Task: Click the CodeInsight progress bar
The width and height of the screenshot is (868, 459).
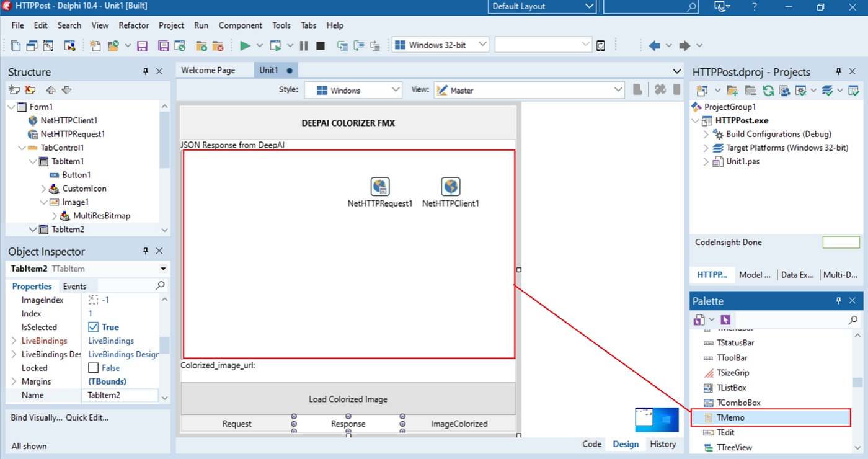Action: click(841, 242)
